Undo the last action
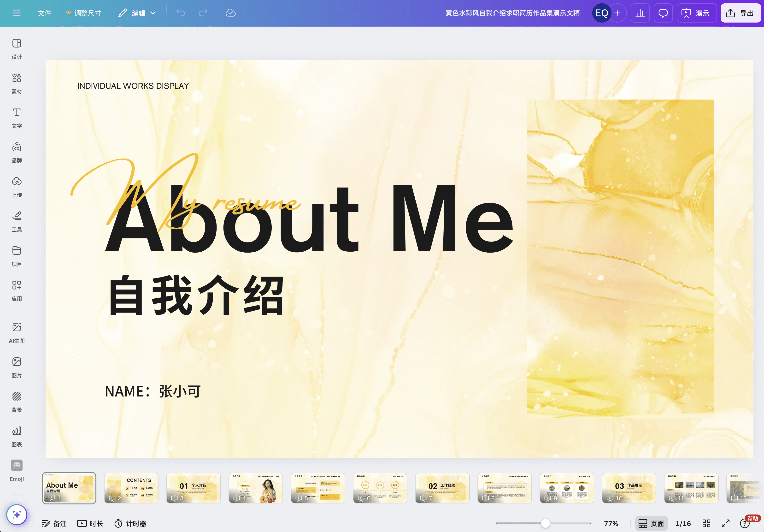The height and width of the screenshot is (532, 764). pyautogui.click(x=181, y=13)
